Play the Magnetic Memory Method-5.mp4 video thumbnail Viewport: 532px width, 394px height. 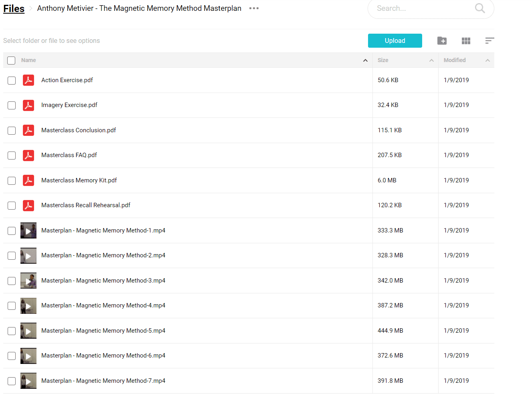tap(28, 331)
